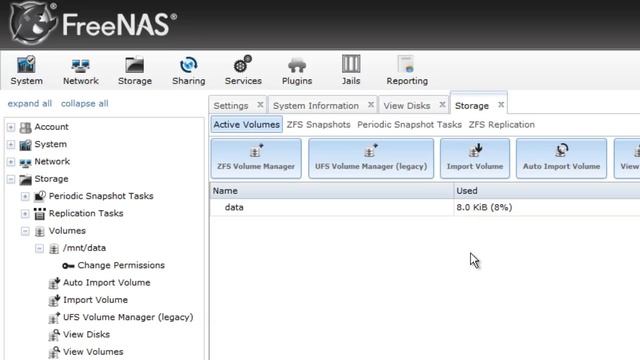Image resolution: width=640 pixels, height=360 pixels.
Task: Open the ZFS Snapshots sub-tab
Action: [x=318, y=124]
